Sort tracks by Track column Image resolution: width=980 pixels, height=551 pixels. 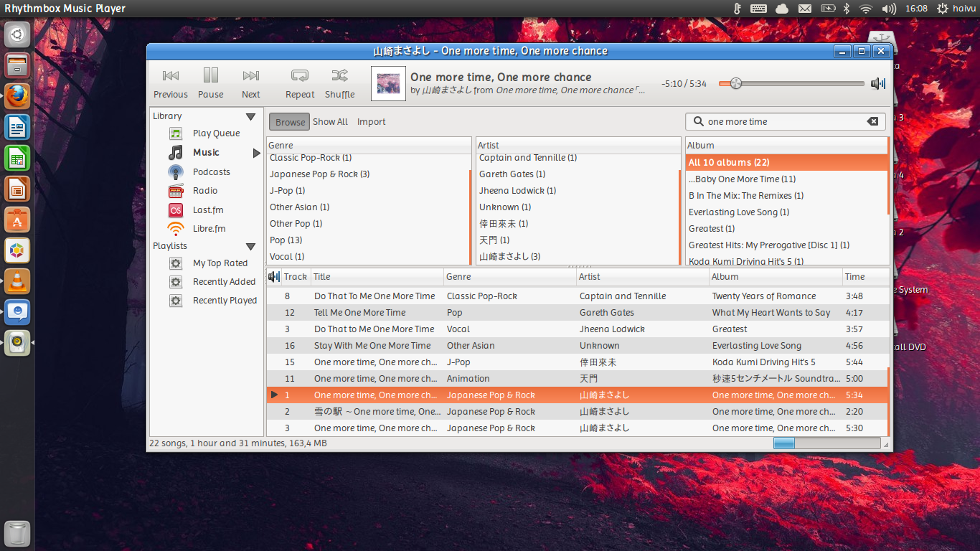point(296,277)
